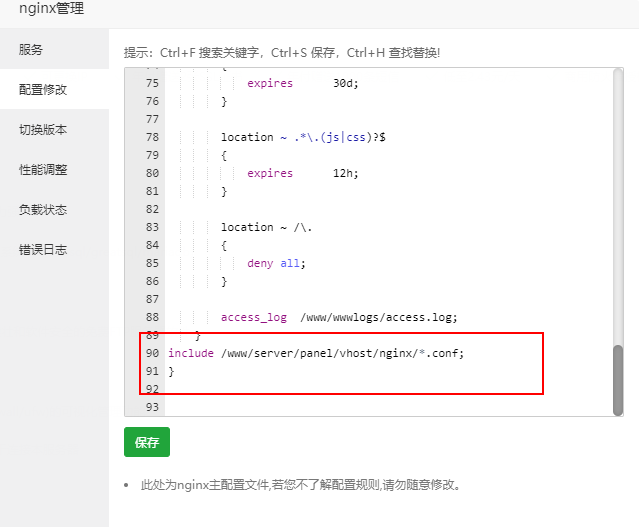Click line number 87 in gutter
The height and width of the screenshot is (527, 639).
point(152,299)
